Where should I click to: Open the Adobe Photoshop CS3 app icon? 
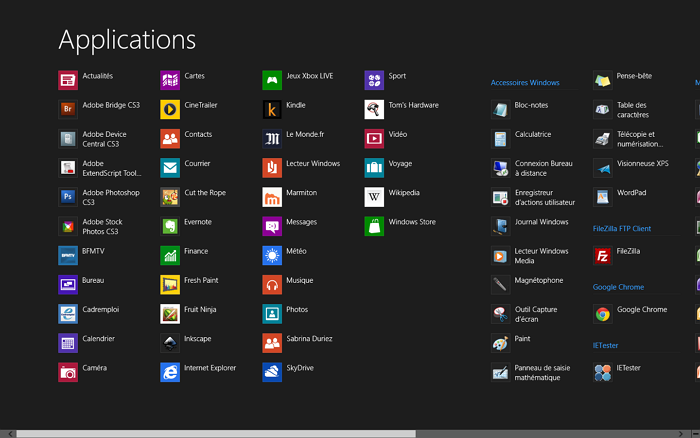(x=68, y=197)
